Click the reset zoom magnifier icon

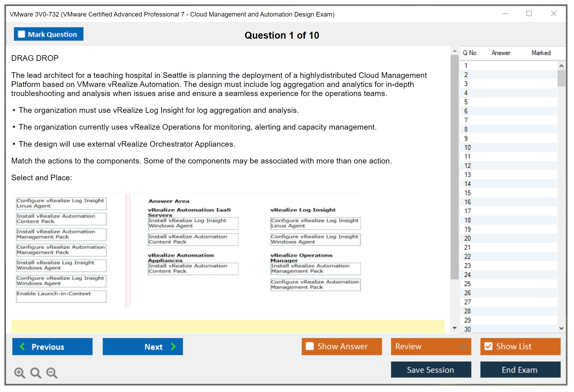(x=36, y=373)
